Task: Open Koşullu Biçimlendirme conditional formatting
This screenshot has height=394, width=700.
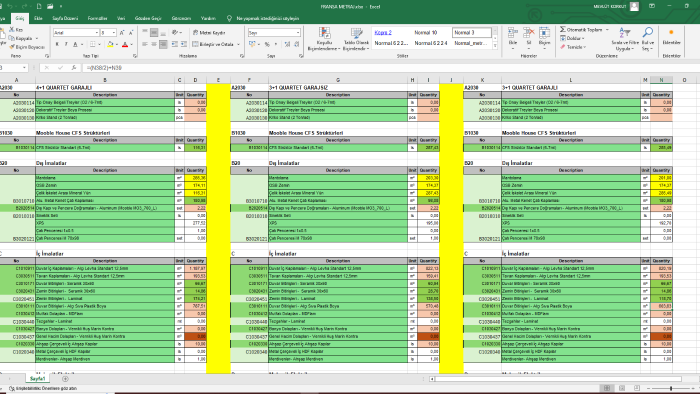Action: pos(324,39)
